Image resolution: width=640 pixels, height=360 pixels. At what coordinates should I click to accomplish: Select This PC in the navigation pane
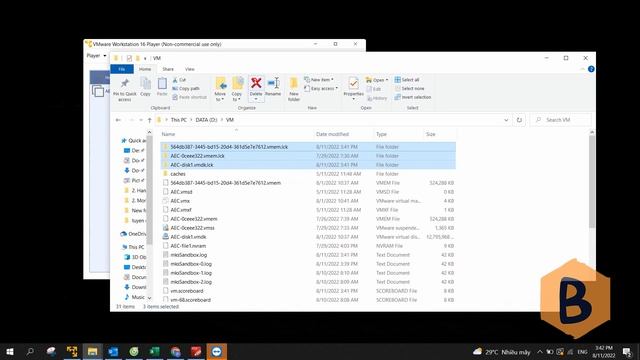click(x=133, y=247)
